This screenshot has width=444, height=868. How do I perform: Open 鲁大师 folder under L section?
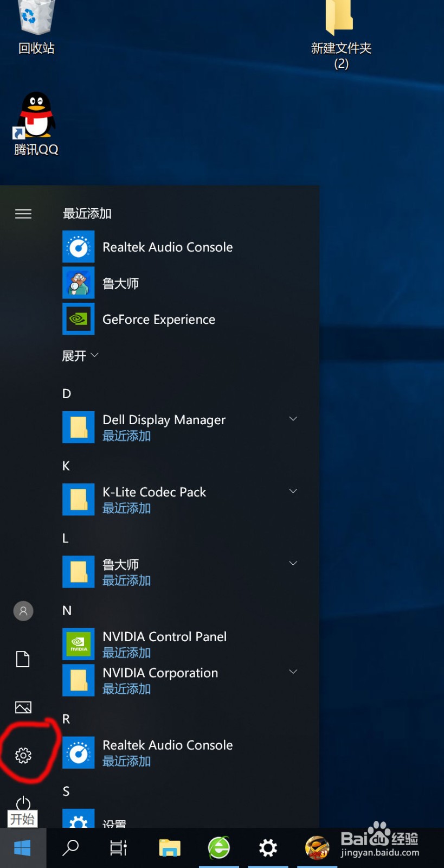179,572
